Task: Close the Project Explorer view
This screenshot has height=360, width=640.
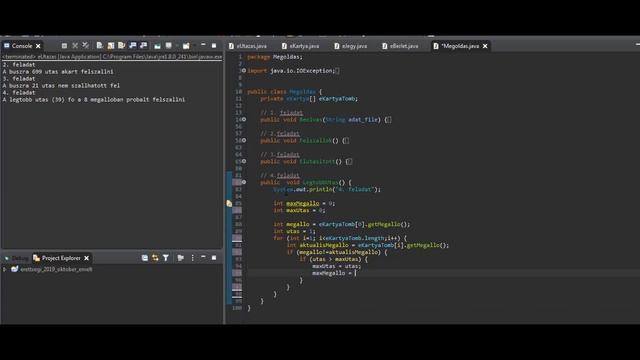Action: [87, 258]
